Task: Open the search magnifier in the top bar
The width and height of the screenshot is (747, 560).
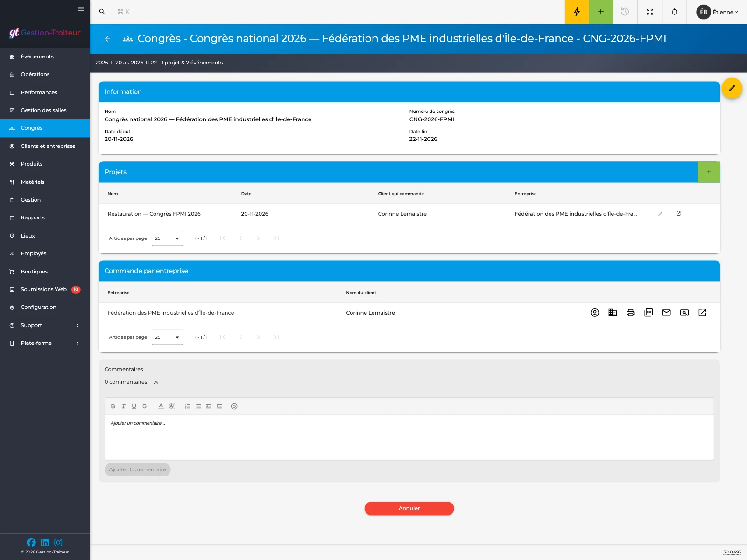Action: pos(102,12)
